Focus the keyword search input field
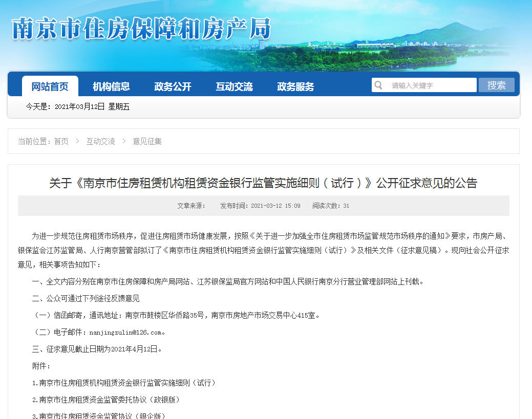 (x=424, y=85)
